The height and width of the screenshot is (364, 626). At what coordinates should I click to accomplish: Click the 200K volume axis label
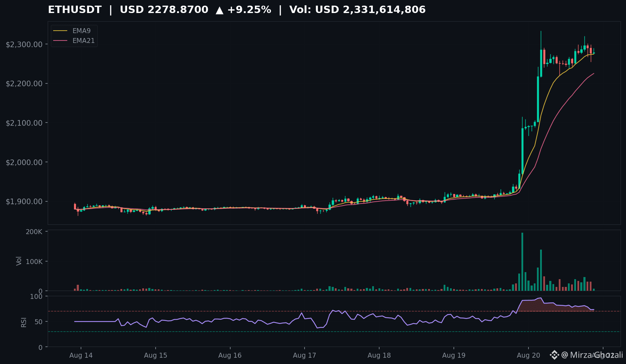click(x=34, y=232)
